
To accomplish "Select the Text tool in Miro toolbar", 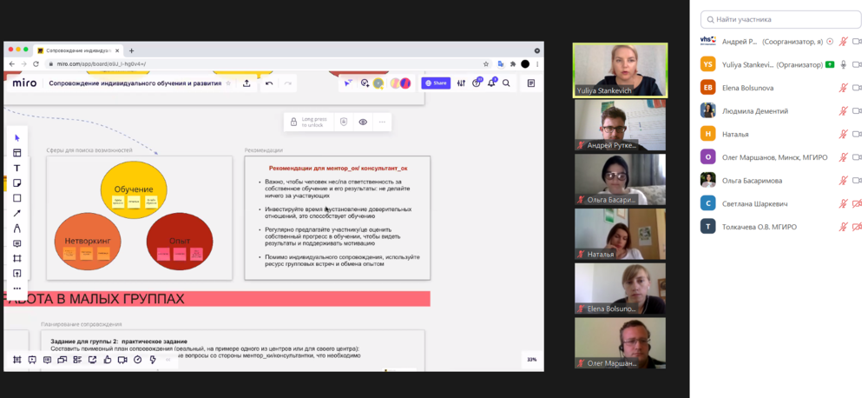I will tap(16, 168).
